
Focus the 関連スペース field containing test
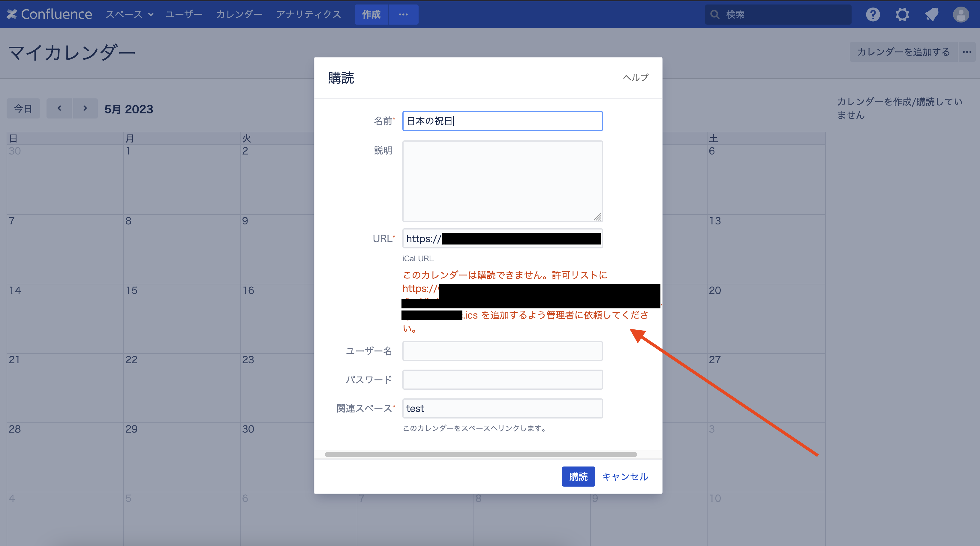click(x=503, y=408)
